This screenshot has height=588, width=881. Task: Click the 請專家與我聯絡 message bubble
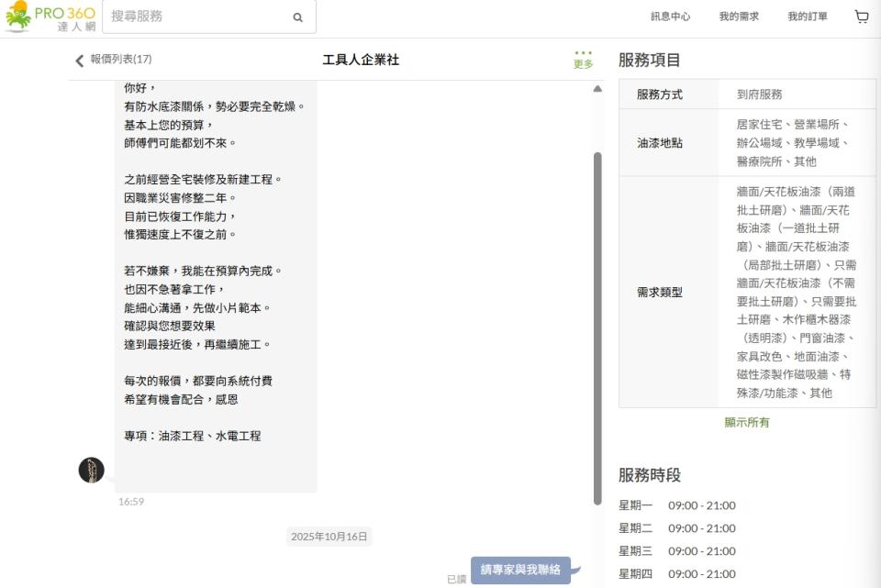tap(520, 570)
